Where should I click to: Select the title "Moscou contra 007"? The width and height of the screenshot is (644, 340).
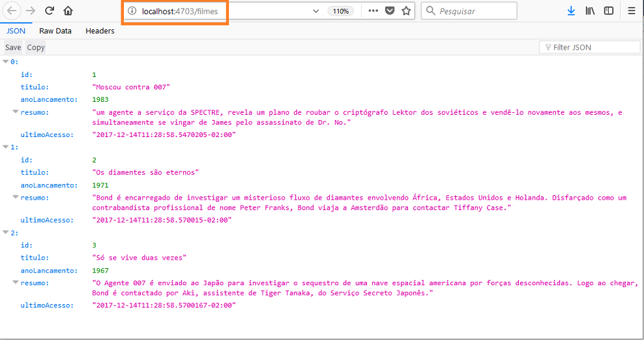click(131, 87)
